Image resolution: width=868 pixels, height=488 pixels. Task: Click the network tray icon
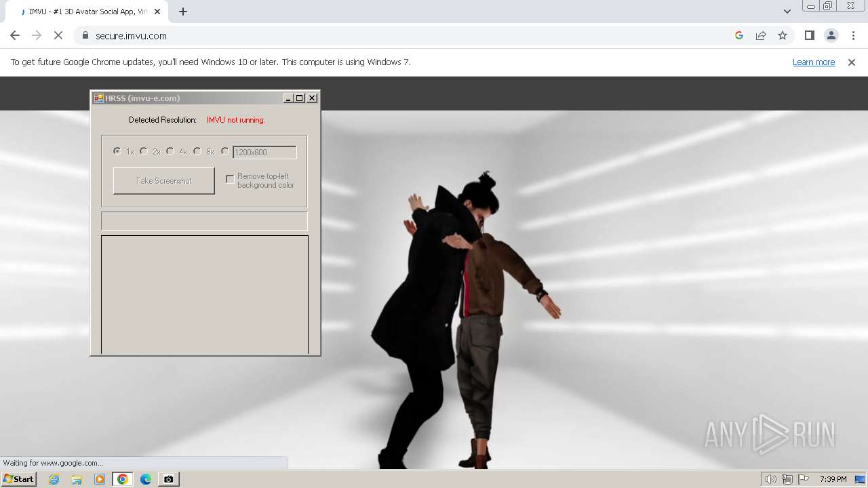[x=787, y=479]
